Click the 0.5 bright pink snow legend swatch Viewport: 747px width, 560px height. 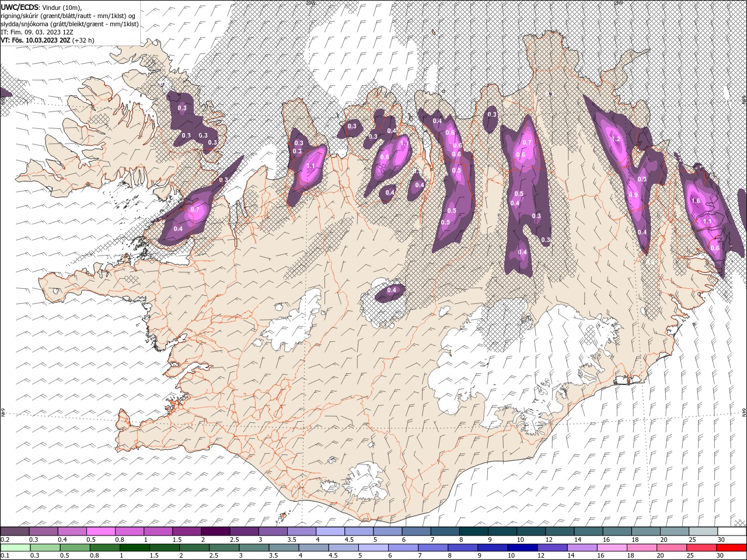tap(100, 531)
